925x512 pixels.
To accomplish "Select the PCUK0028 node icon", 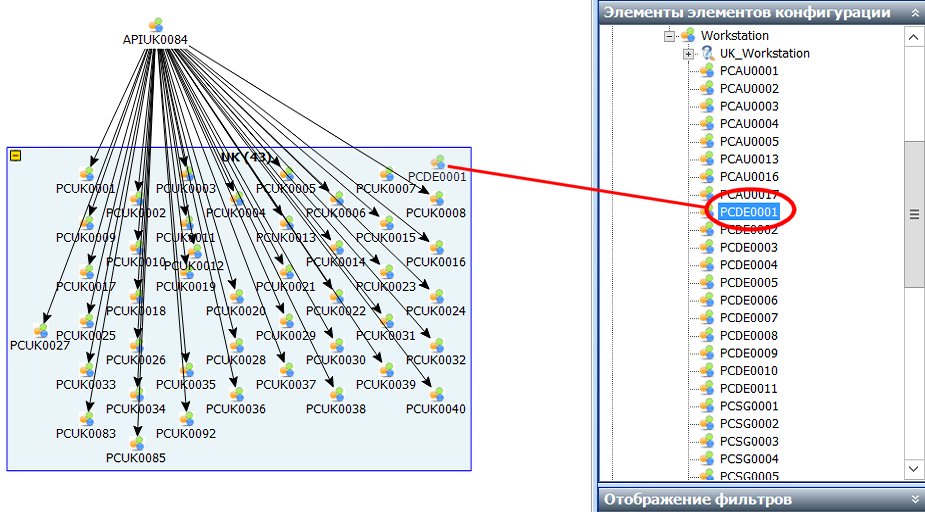I will point(237,346).
